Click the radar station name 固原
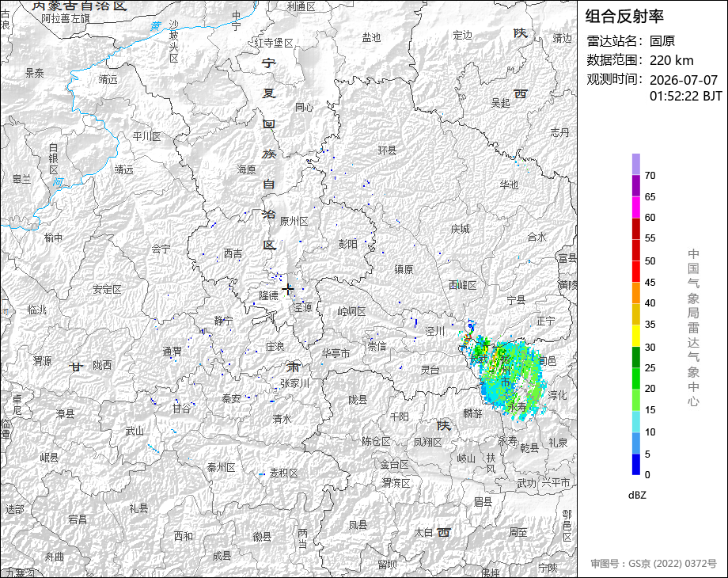The width and height of the screenshot is (728, 578). (x=662, y=41)
